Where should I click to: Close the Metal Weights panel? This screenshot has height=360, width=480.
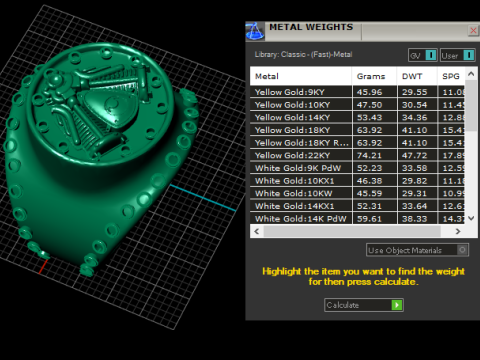tap(473, 31)
